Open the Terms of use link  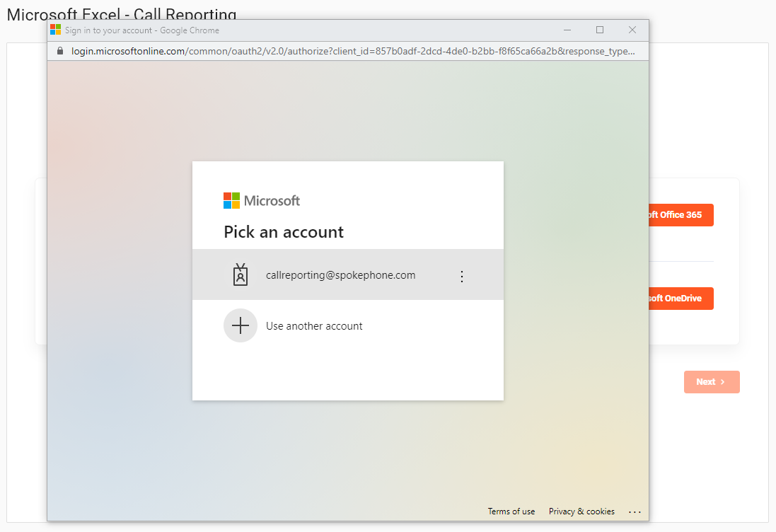tap(511, 511)
